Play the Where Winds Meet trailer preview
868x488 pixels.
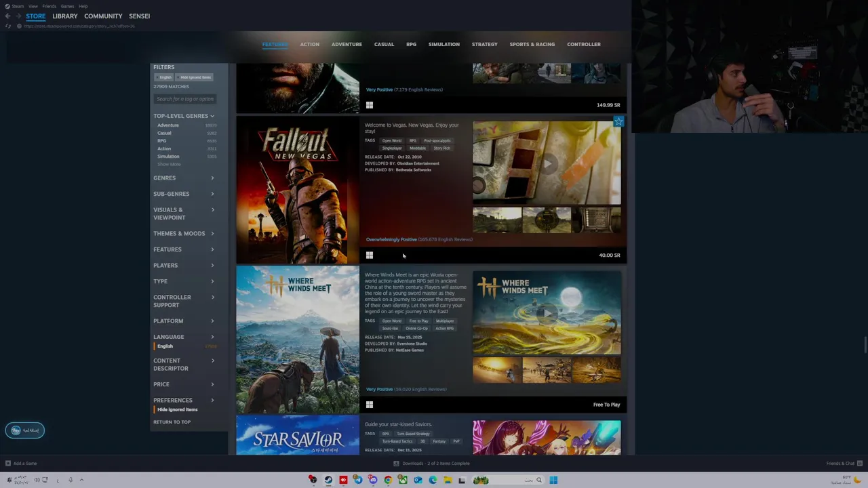tap(547, 313)
